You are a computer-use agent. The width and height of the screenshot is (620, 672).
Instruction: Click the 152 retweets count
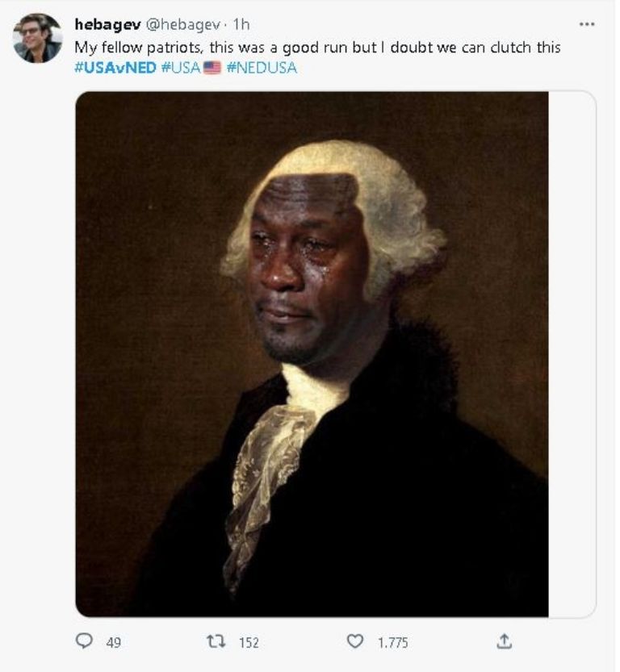249,642
